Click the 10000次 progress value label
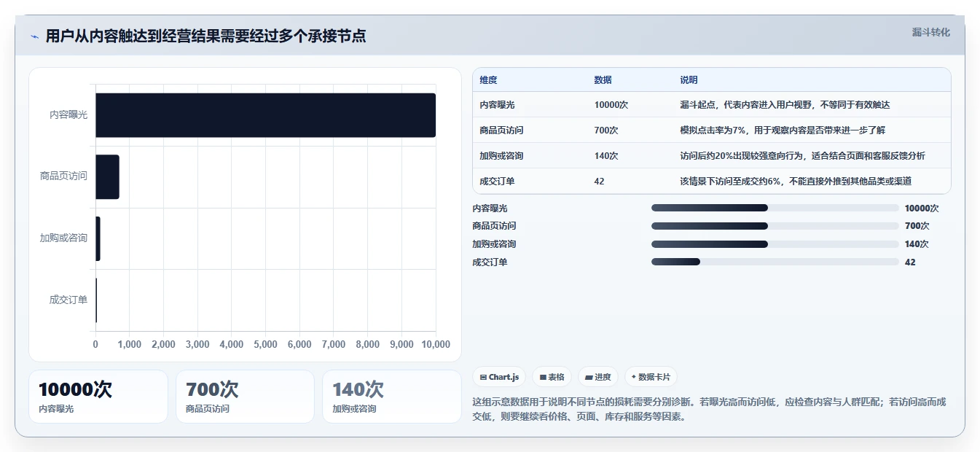This screenshot has height=452, width=980. [922, 209]
